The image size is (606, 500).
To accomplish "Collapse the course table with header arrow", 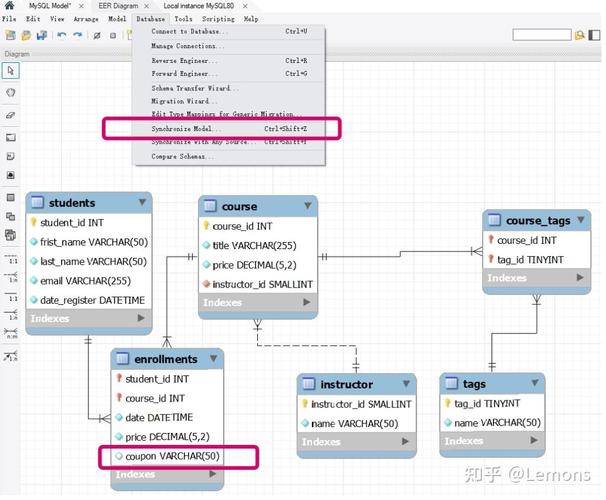I will (x=308, y=206).
